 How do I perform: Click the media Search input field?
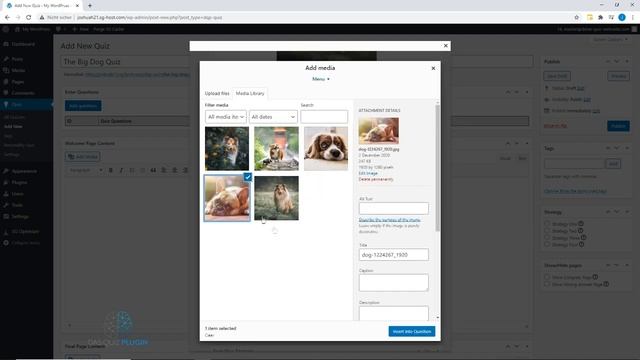pyautogui.click(x=324, y=117)
